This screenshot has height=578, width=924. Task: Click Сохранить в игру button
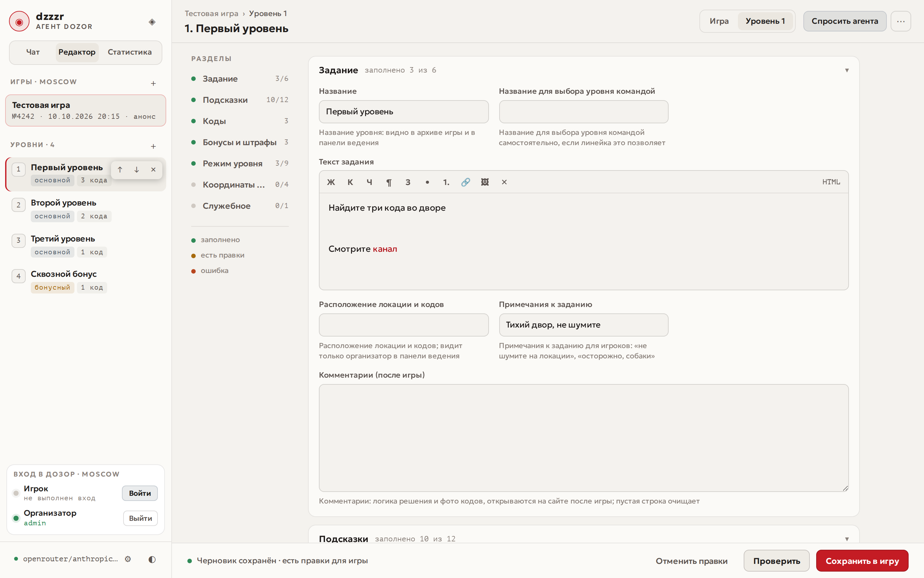click(x=862, y=561)
